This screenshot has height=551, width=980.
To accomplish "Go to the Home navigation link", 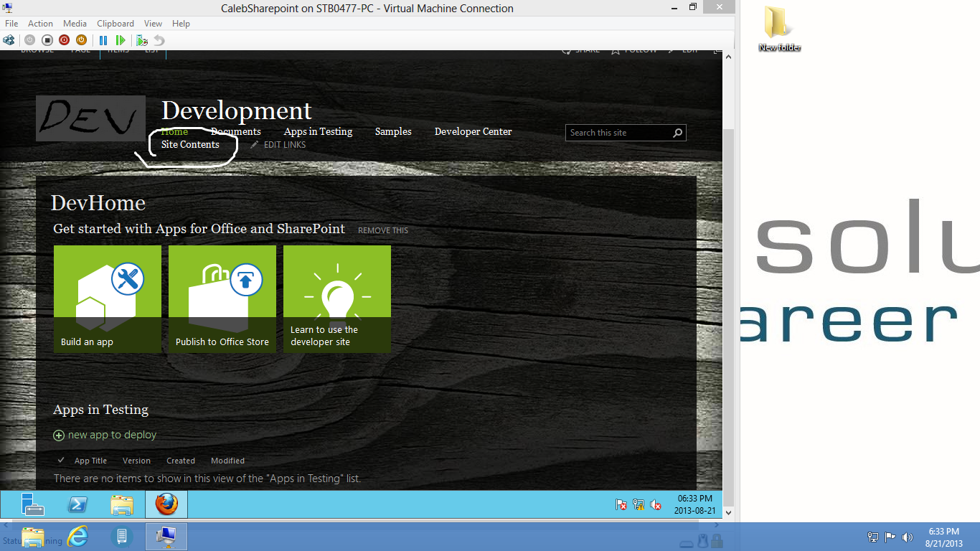I will 174,131.
